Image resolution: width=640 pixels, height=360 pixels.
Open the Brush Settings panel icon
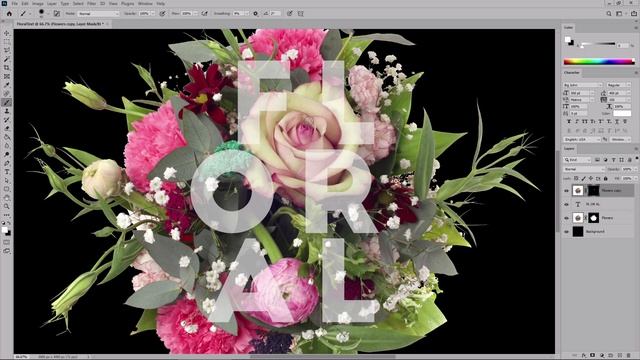click(x=57, y=13)
